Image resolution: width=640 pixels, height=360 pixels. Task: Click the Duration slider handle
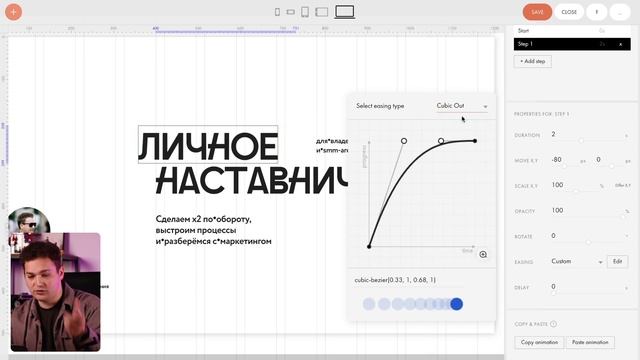click(x=581, y=140)
